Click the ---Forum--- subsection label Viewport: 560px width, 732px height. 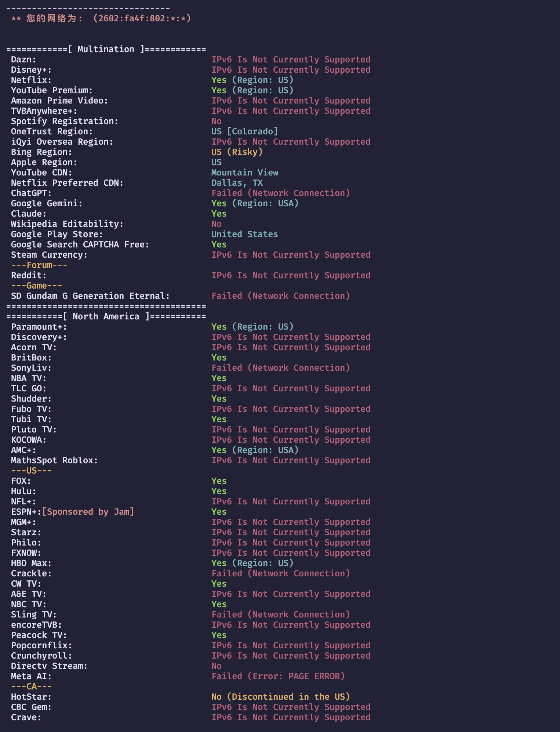pyautogui.click(x=39, y=265)
